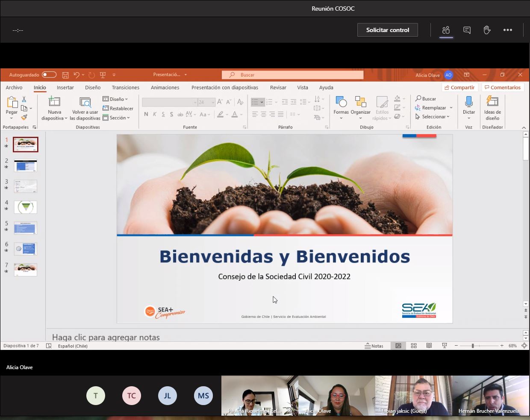Open the Insertar ribbon tab
Viewport: 530px width, 420px height.
tap(65, 88)
